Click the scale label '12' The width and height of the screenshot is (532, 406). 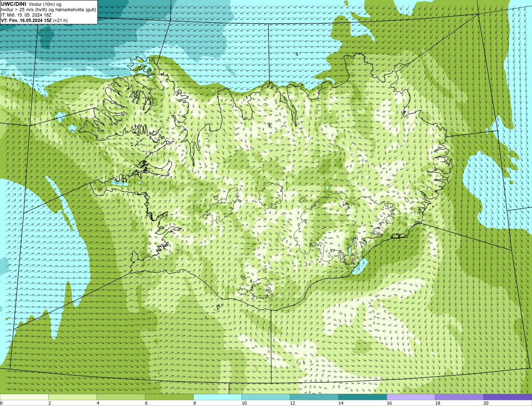(x=293, y=403)
